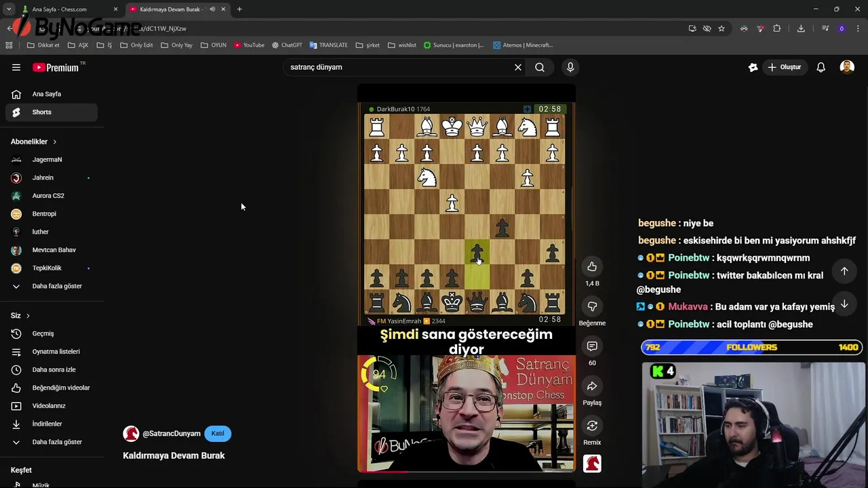
Task: Open the TRANSLATE bookmark
Action: [328, 45]
